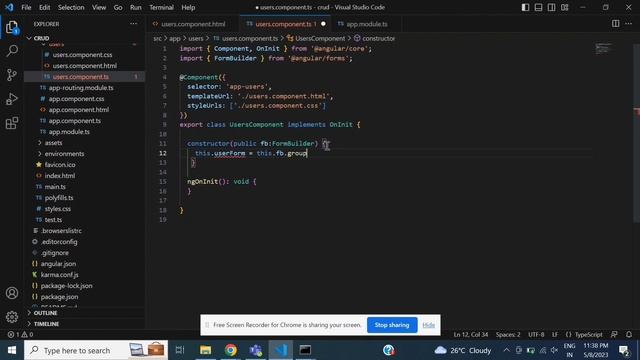Open File Explorer from the taskbar
Viewport: 640px width, 360px height.
click(x=205, y=350)
